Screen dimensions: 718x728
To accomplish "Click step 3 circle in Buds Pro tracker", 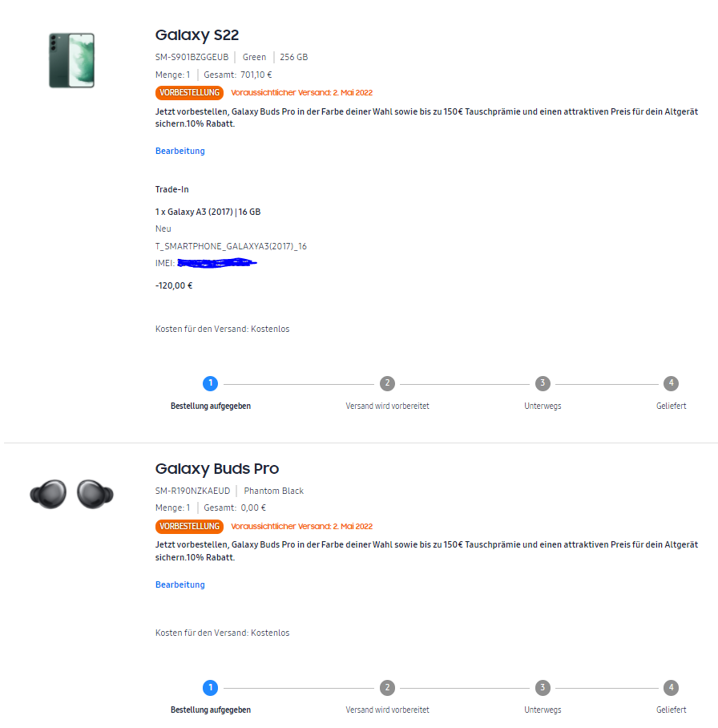I will [x=543, y=688].
